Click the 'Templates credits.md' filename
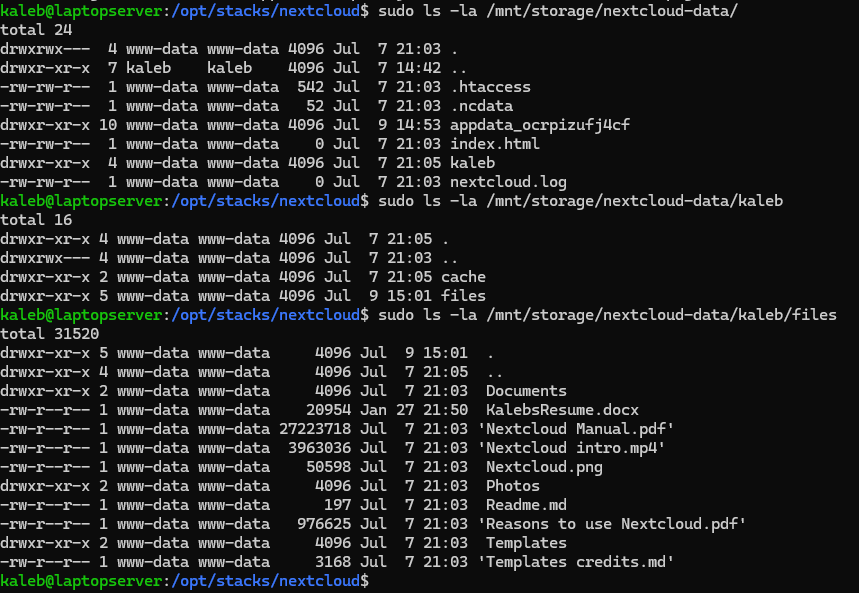The image size is (859, 593). tap(576, 562)
